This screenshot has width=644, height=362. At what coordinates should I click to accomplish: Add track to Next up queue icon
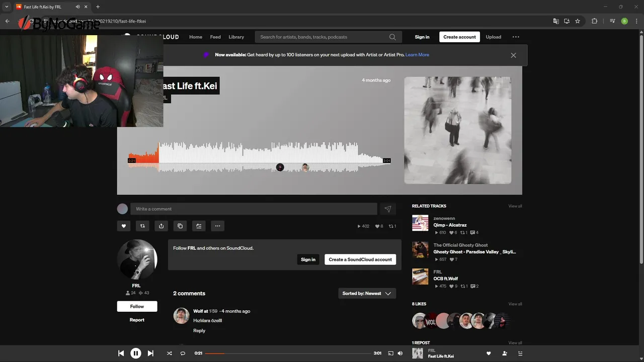point(199,226)
